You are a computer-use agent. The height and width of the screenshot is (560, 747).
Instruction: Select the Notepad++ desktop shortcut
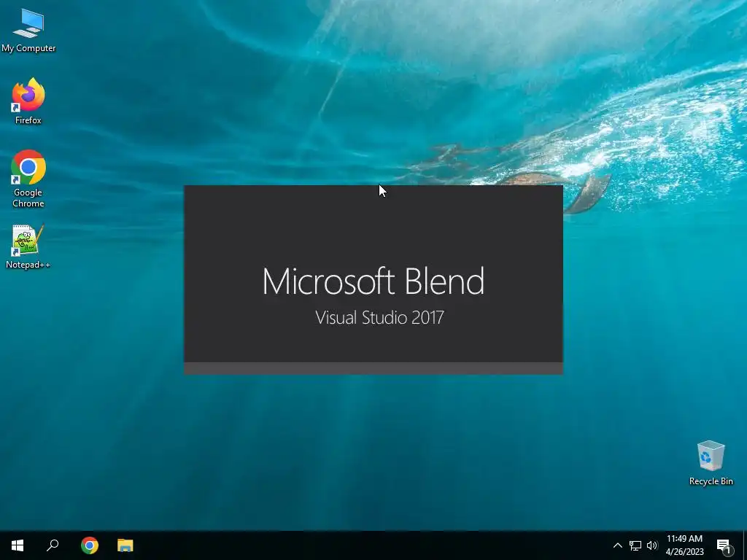coord(28,246)
